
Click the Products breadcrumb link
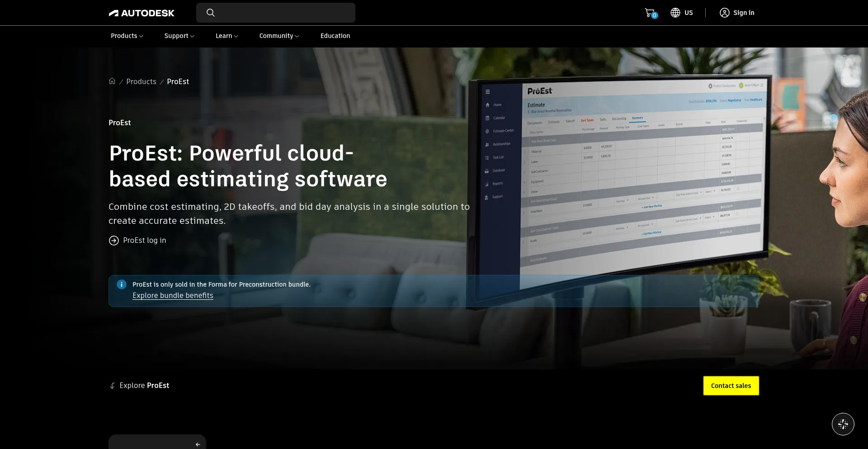(x=141, y=81)
